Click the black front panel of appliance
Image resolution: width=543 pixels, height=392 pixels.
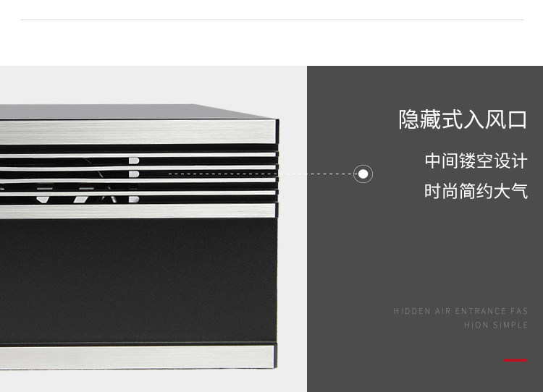click(x=138, y=280)
